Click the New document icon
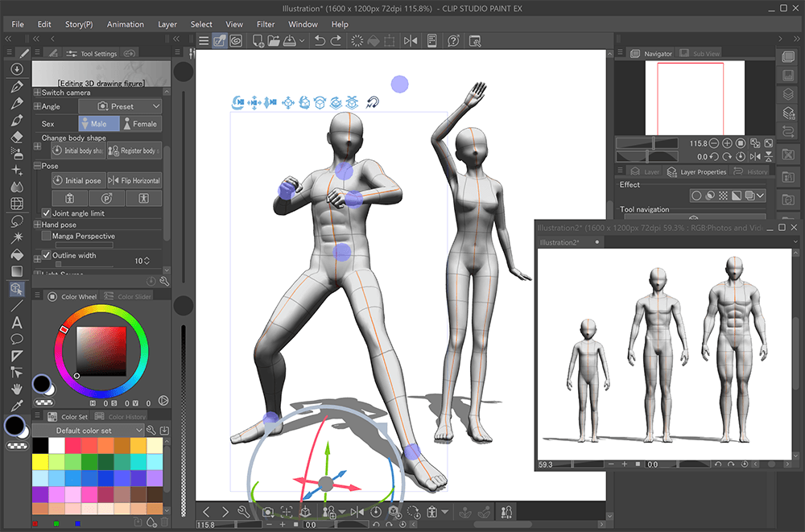Image resolution: width=805 pixels, height=532 pixels. pos(258,40)
